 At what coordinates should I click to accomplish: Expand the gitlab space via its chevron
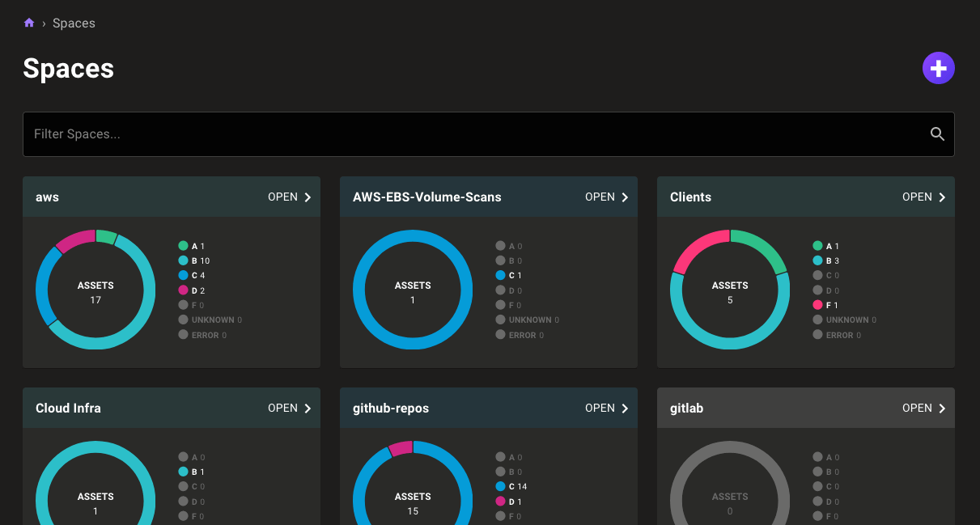[942, 408]
